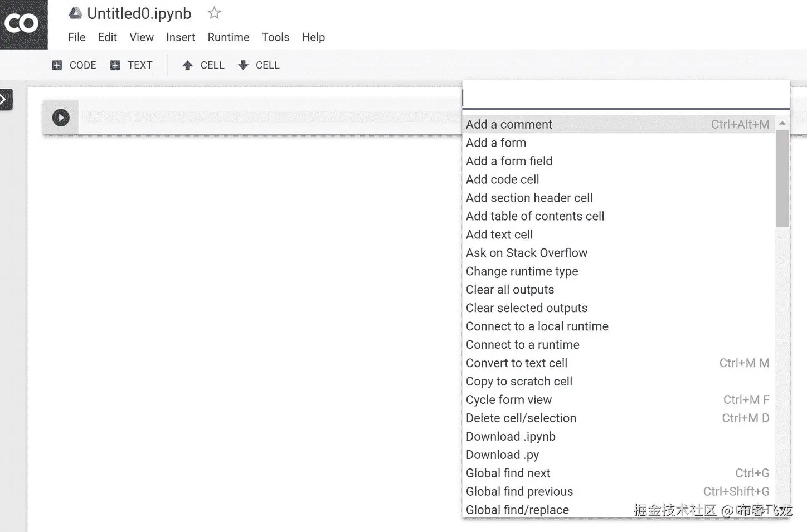Click into the empty code cell editor

[x=270, y=117]
